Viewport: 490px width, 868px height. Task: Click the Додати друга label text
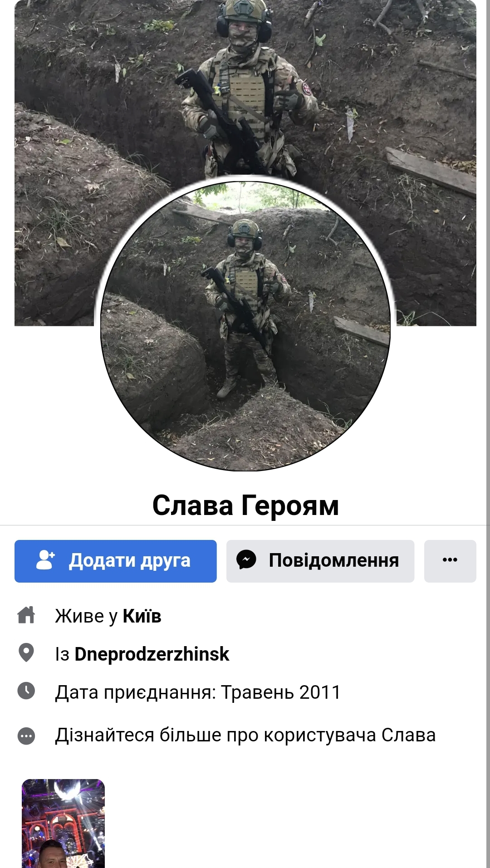pyautogui.click(x=130, y=561)
